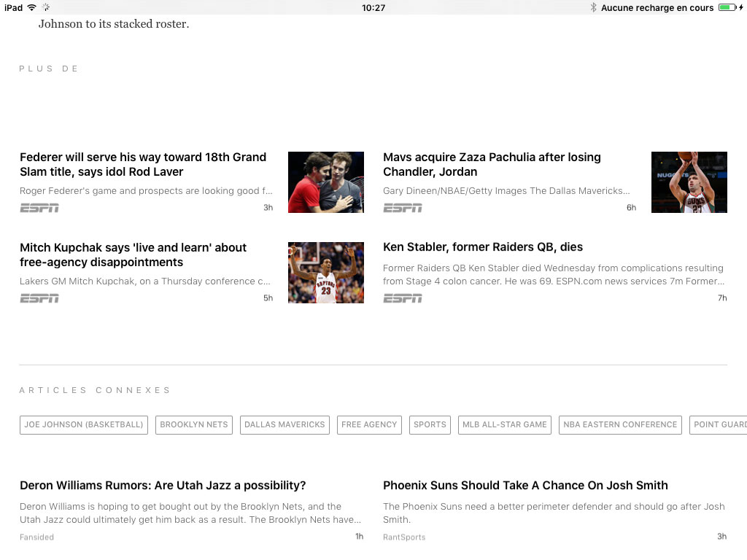Select the Dallas Mavericks topic tag
This screenshot has height=560, width=747.
coord(285,425)
